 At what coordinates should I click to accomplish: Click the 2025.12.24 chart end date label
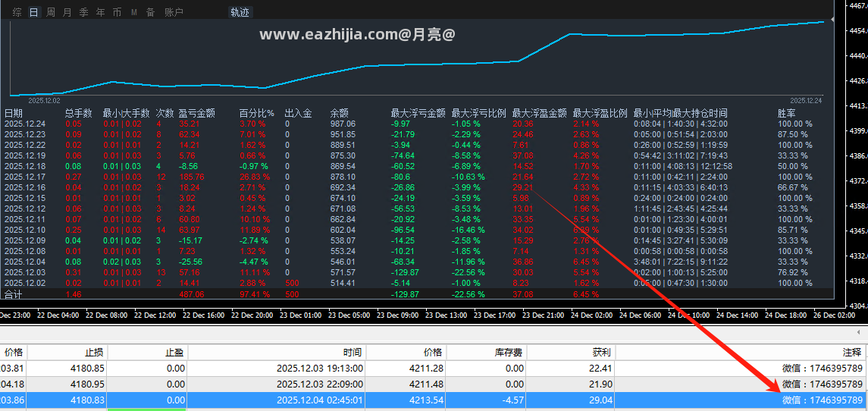806,101
